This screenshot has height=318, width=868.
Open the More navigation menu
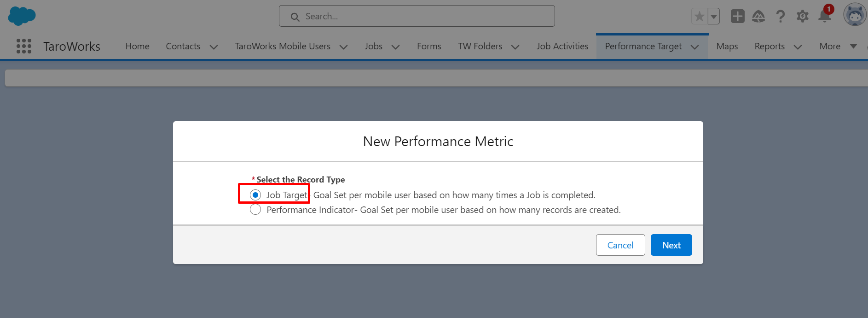(838, 46)
